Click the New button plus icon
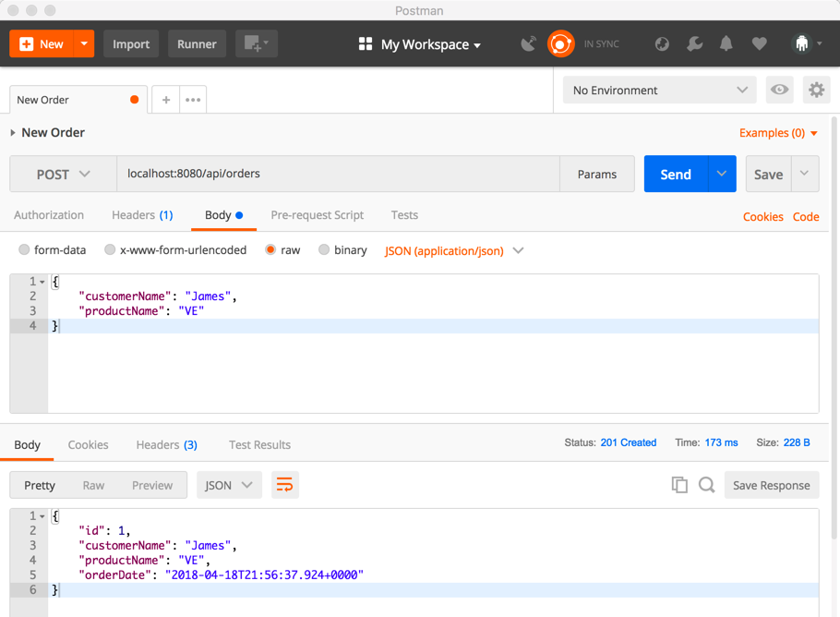The width and height of the screenshot is (840, 617). tap(26, 44)
